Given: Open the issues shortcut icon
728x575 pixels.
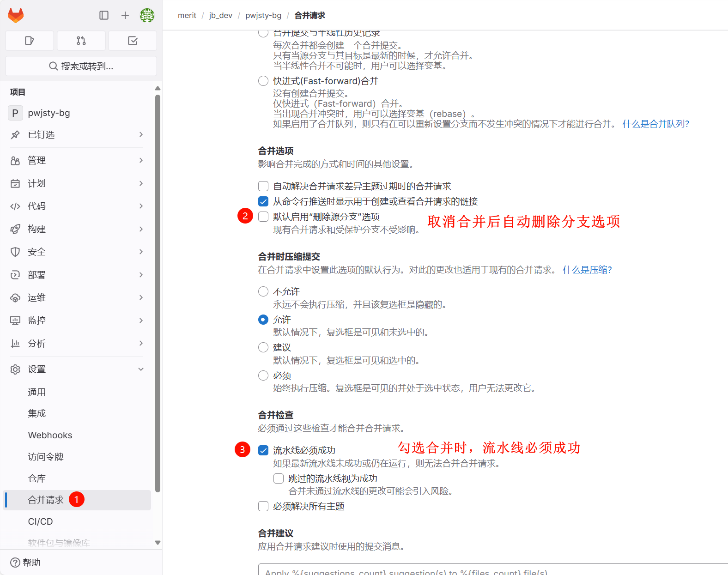Looking at the screenshot, I should (30, 41).
